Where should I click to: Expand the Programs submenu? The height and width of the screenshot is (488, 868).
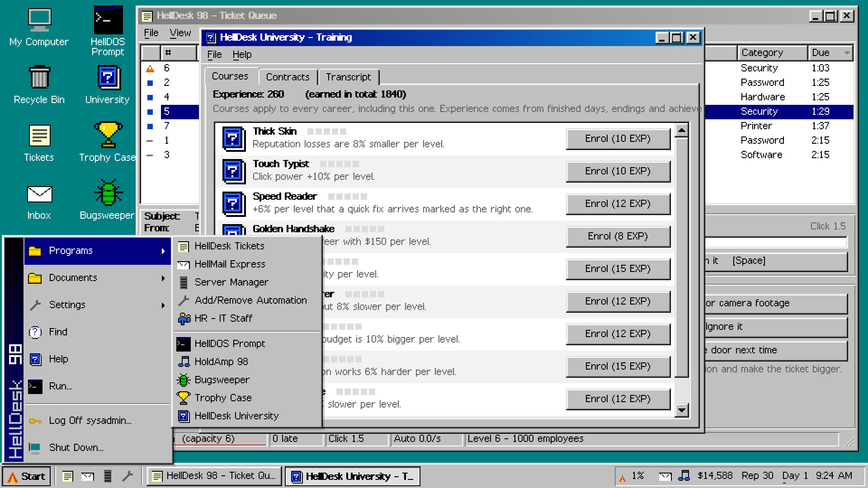[x=98, y=251]
